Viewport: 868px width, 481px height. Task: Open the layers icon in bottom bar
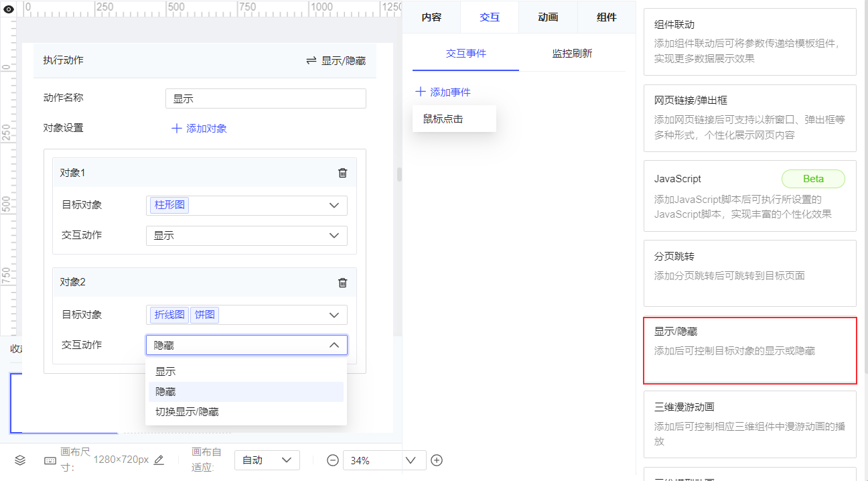pyautogui.click(x=20, y=460)
